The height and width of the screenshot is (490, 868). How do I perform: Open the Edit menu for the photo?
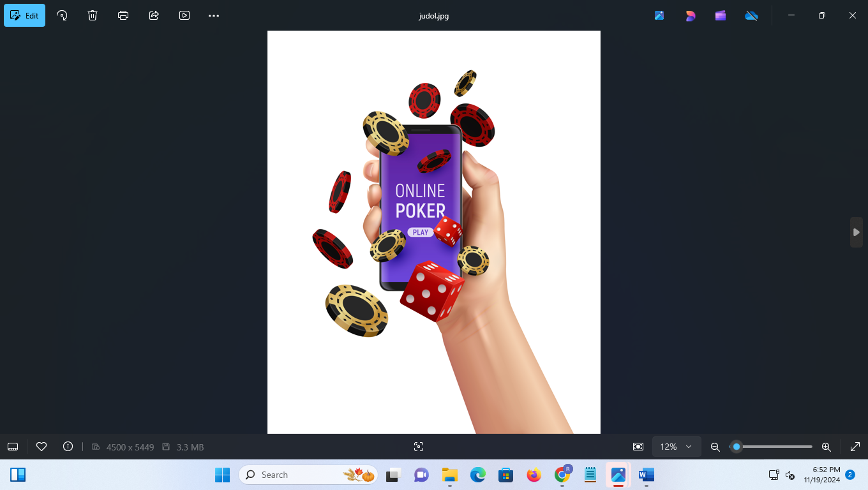pyautogui.click(x=24, y=15)
